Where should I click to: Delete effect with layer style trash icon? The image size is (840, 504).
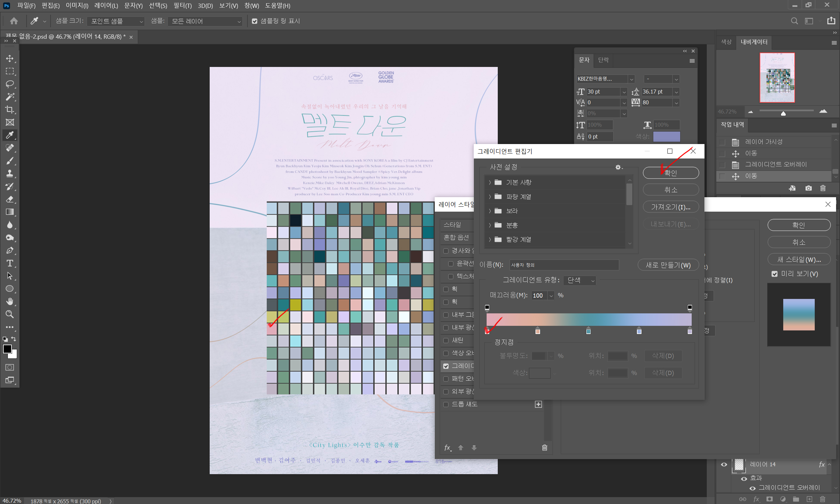pos(545,448)
